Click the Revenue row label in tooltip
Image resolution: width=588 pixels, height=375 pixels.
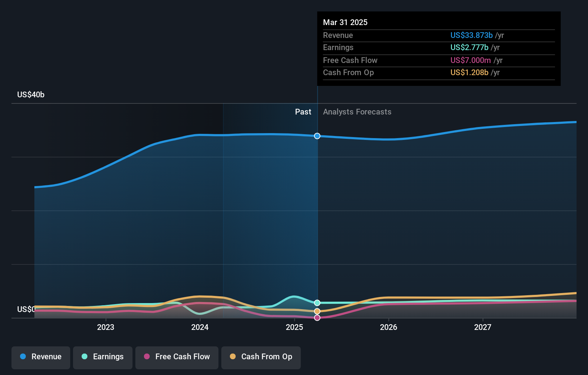click(338, 35)
